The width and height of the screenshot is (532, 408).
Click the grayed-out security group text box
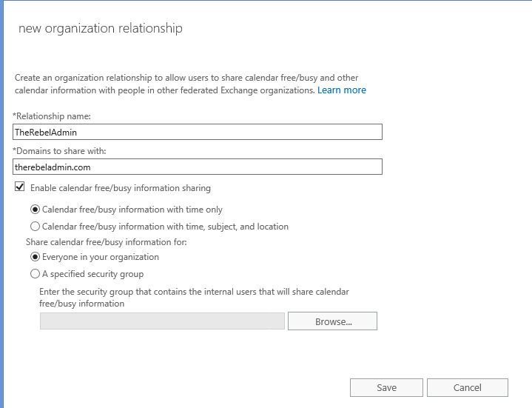pos(162,321)
